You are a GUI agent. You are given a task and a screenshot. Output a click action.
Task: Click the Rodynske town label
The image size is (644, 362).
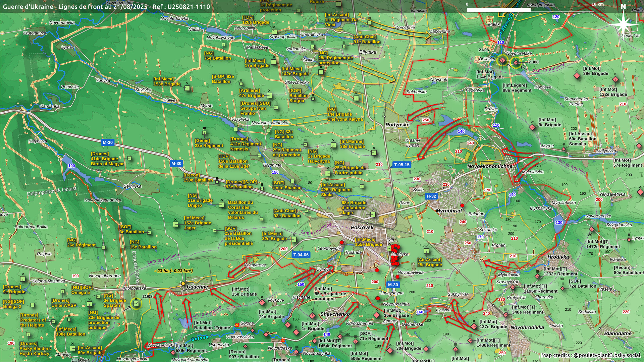click(397, 125)
